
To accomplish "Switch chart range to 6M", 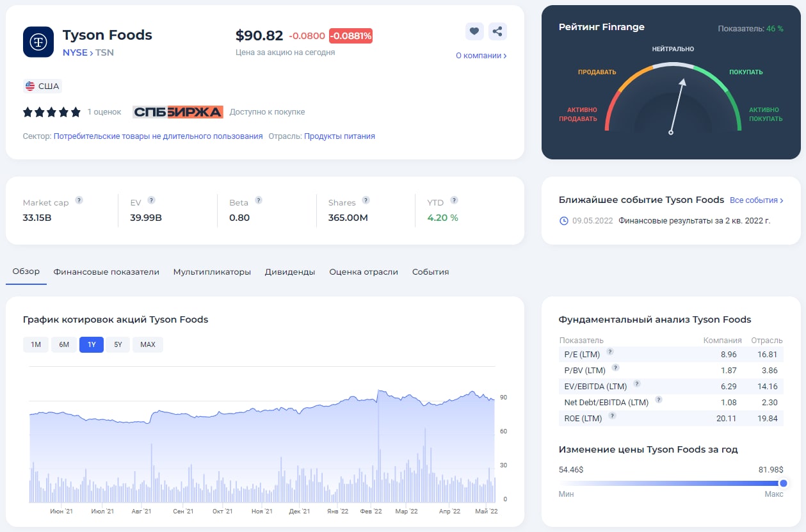I will click(64, 344).
